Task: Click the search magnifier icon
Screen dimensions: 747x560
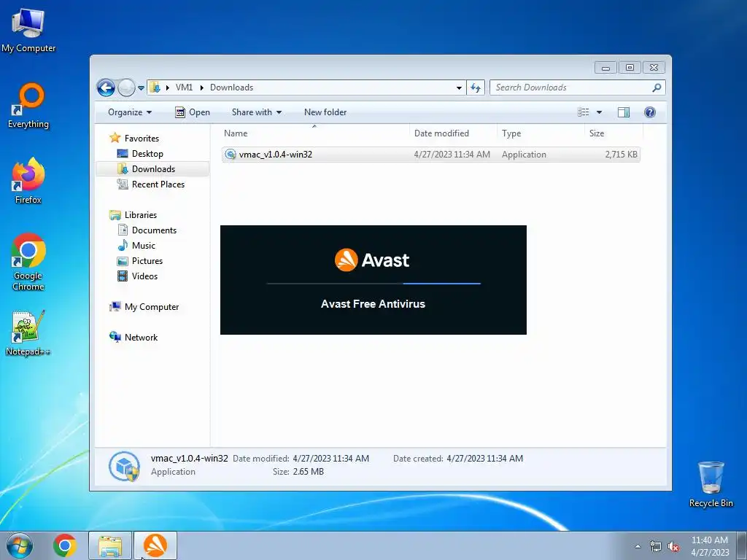Action: pyautogui.click(x=657, y=87)
